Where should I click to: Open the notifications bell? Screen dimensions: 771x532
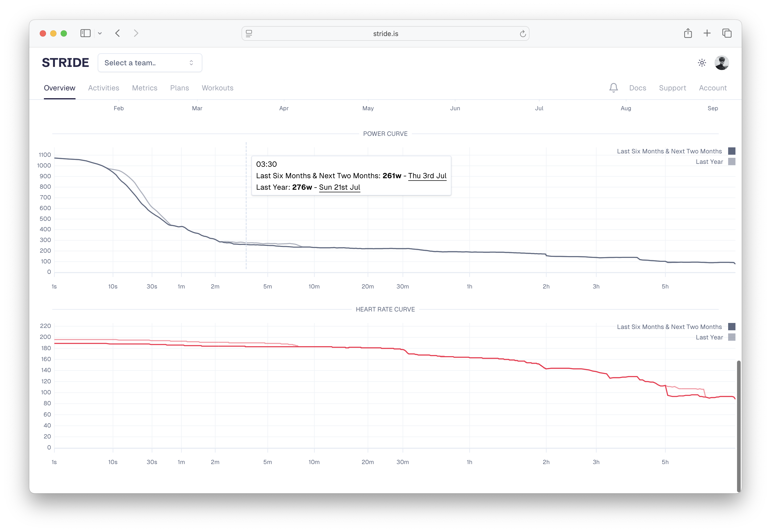click(613, 88)
